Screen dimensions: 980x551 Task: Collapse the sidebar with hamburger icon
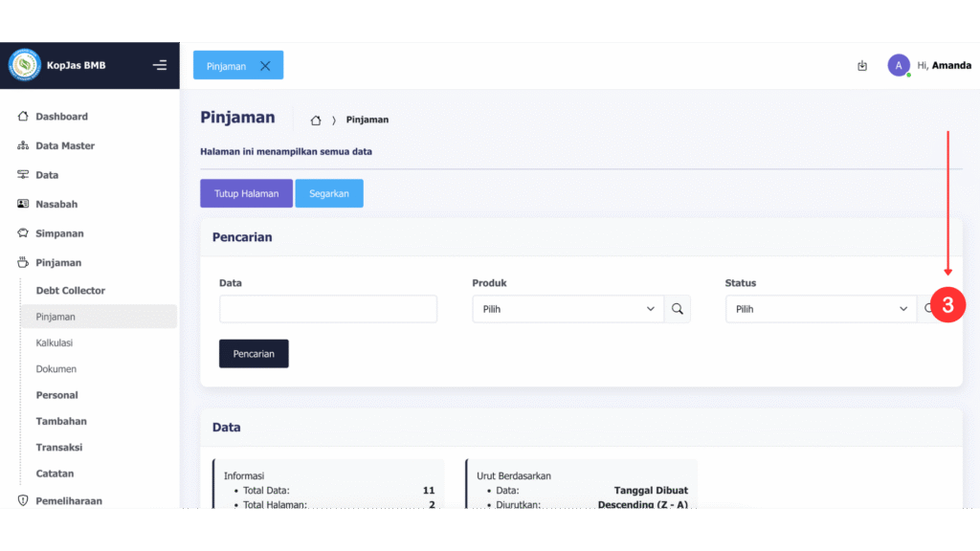(160, 65)
